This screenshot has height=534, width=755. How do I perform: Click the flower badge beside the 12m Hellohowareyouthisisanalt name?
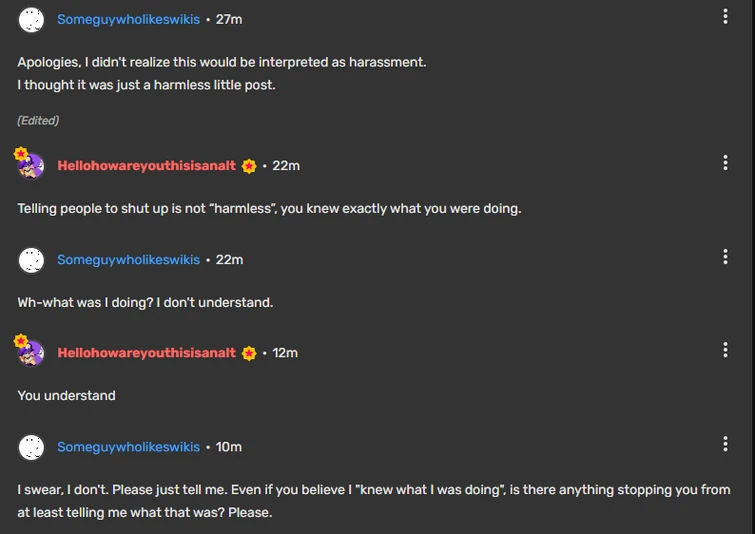coord(249,353)
